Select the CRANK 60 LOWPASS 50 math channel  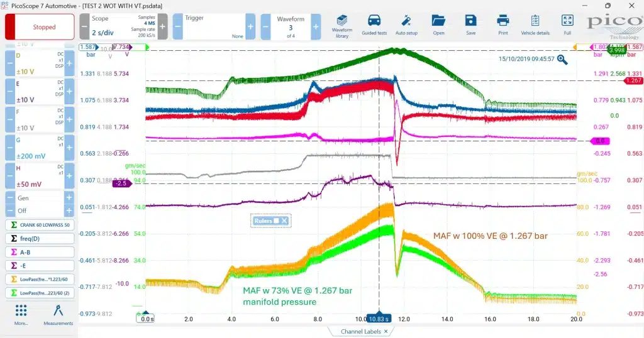pos(40,225)
